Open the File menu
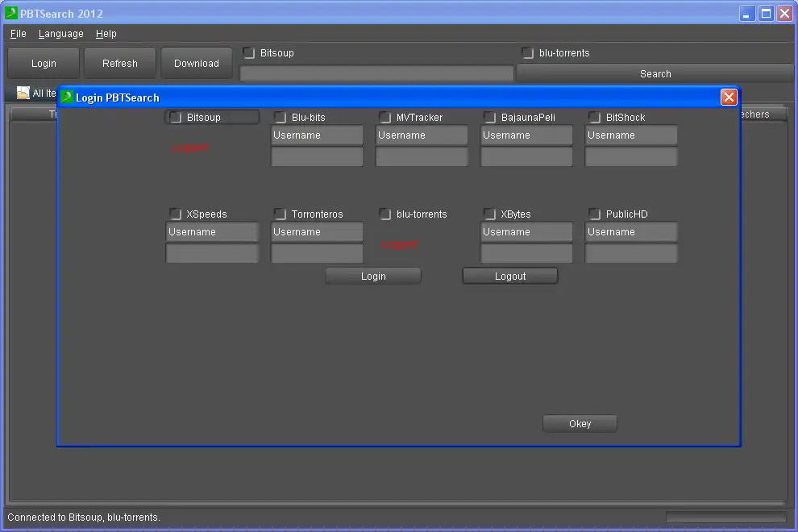Image resolution: width=798 pixels, height=532 pixels. coord(18,34)
